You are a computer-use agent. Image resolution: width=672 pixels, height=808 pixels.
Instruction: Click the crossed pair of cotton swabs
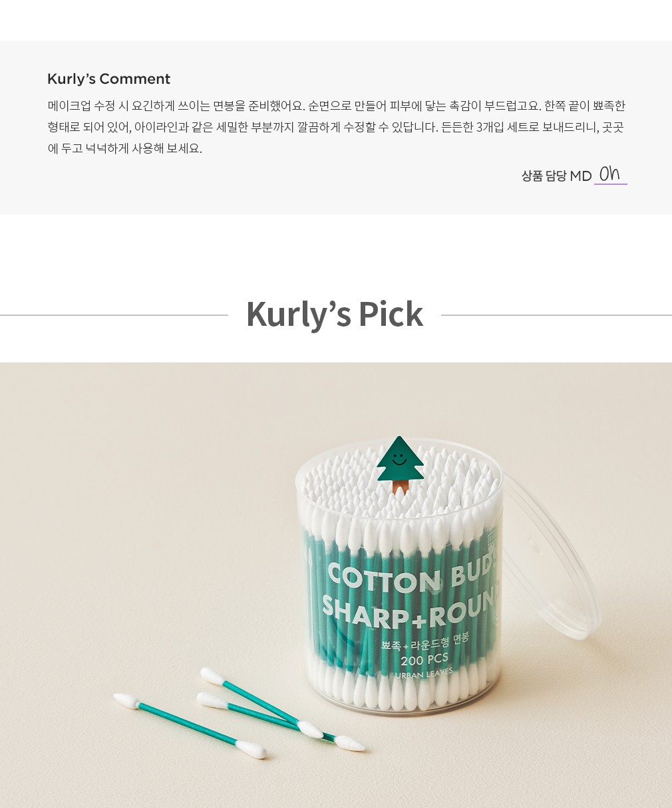click(281, 709)
